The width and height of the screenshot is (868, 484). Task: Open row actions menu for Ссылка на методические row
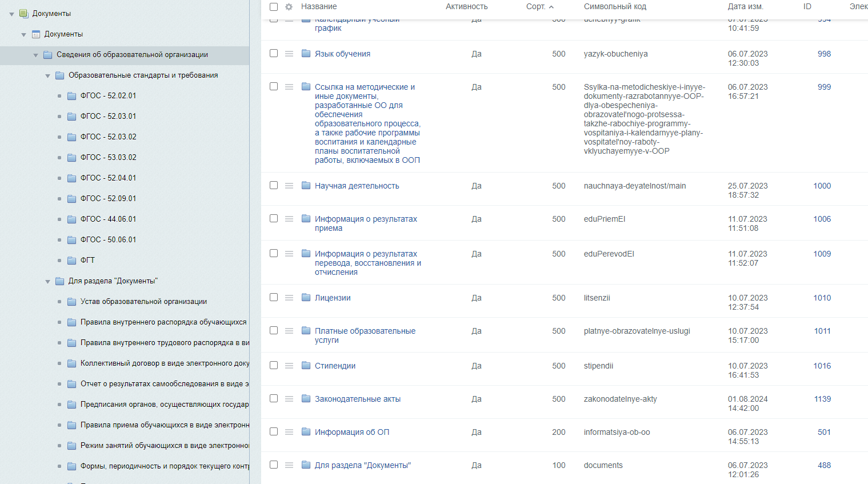point(289,87)
